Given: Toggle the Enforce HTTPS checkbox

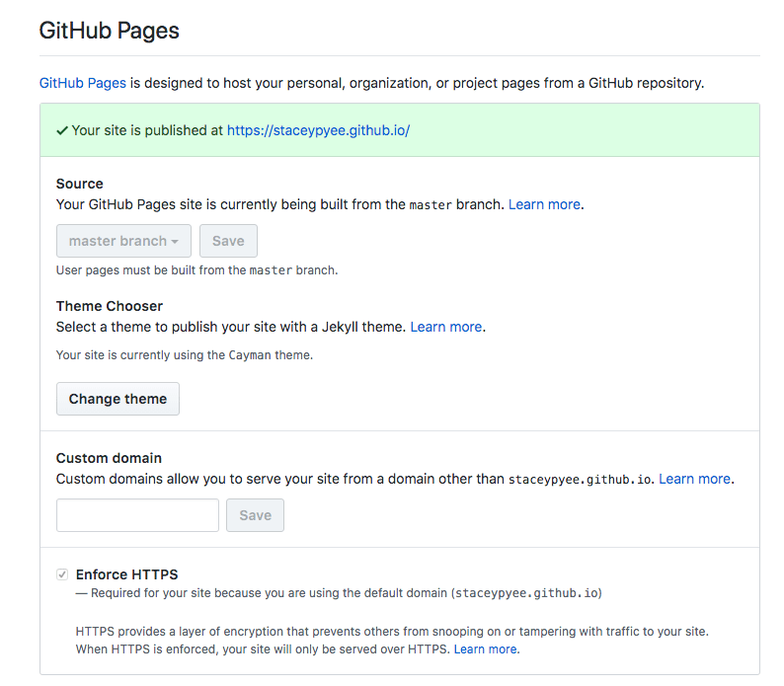Looking at the screenshot, I should coord(62,574).
